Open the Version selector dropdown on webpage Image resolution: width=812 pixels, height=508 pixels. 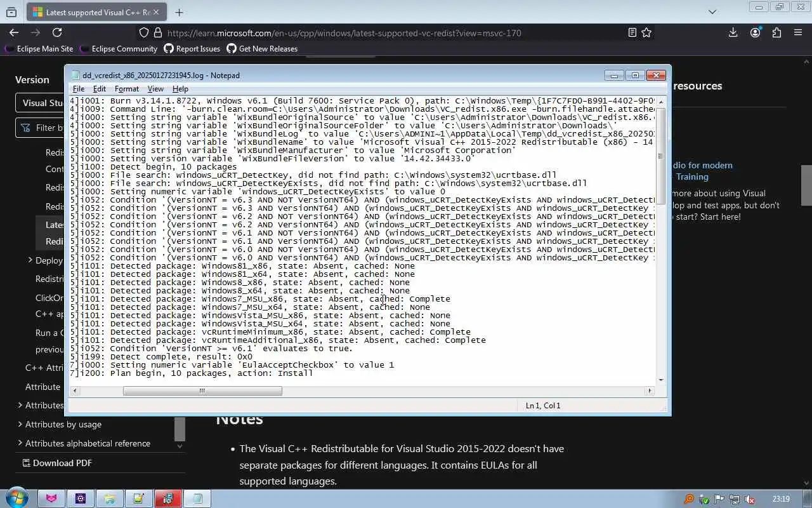pos(39,103)
